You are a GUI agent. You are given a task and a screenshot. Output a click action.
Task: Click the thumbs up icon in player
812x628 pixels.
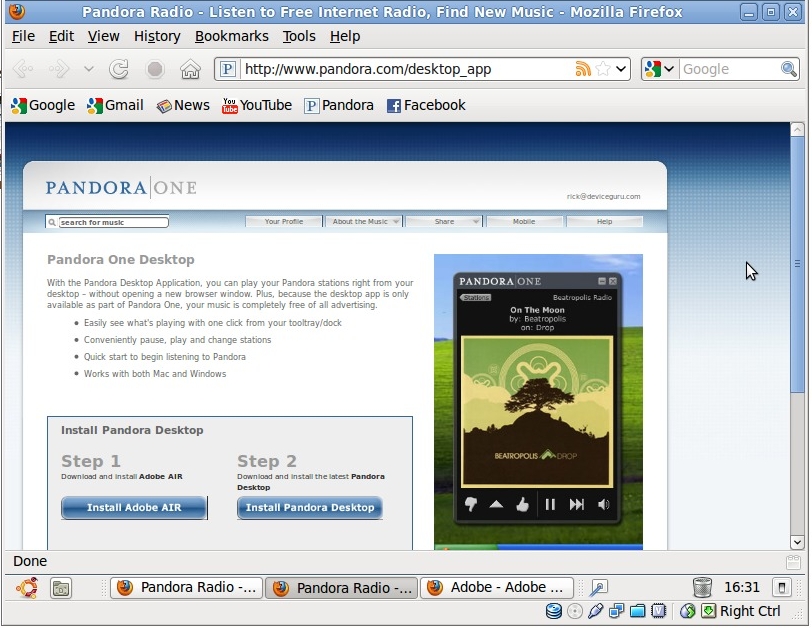click(x=523, y=504)
